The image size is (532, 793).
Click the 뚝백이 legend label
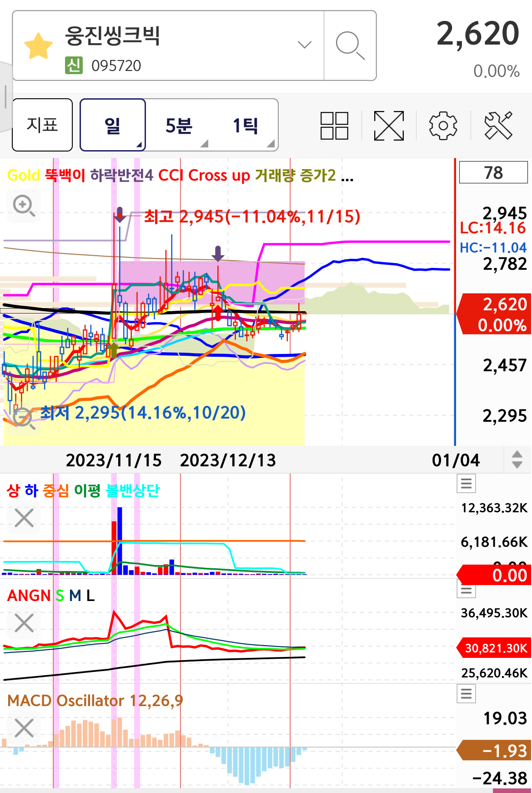65,175
